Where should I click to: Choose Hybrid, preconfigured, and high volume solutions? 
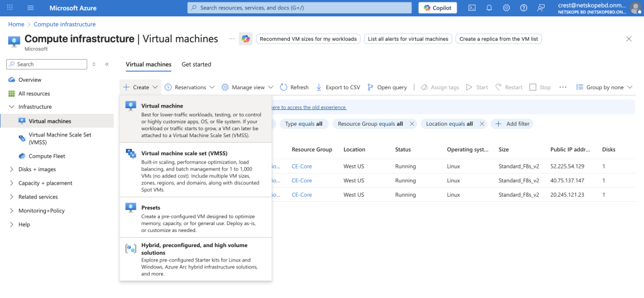click(x=196, y=259)
